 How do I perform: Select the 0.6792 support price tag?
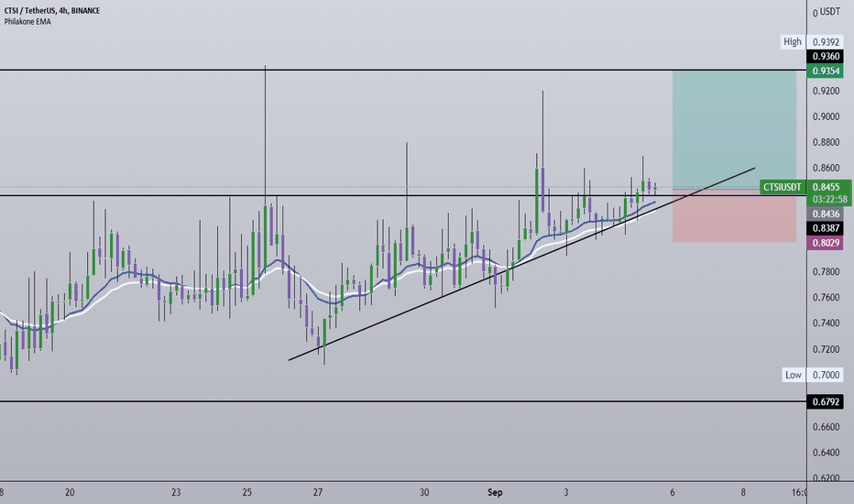click(826, 402)
